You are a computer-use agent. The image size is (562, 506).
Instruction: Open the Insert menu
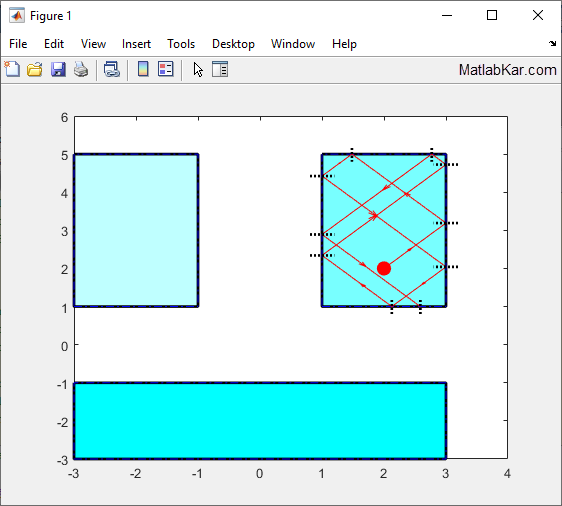(136, 44)
